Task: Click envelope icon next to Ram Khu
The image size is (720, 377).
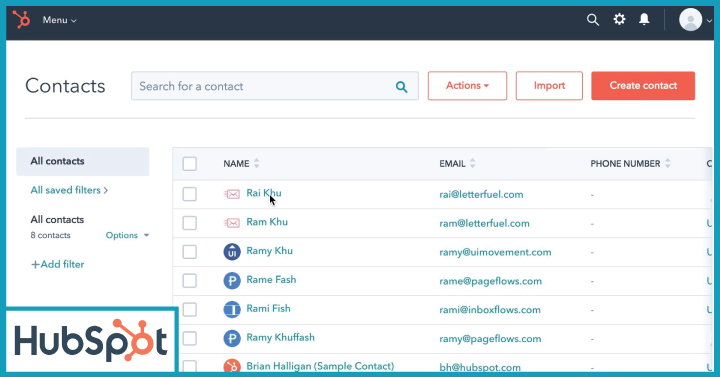Action: (x=232, y=223)
